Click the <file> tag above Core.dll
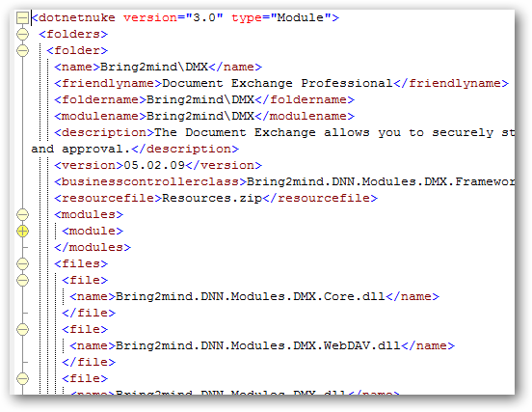Viewport: 532px width, 412px height. (x=85, y=280)
